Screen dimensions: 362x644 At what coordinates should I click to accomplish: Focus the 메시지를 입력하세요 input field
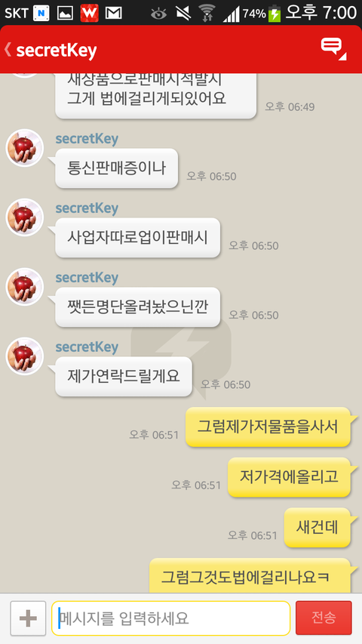[170, 618]
